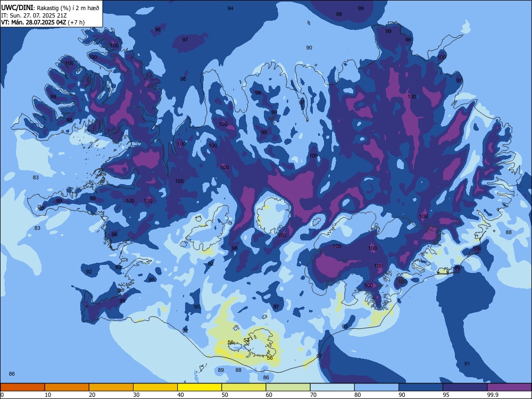Select the 80–90 light blue legend swatch
Image resolution: width=532 pixels, height=399 pixels.
pyautogui.click(x=377, y=387)
